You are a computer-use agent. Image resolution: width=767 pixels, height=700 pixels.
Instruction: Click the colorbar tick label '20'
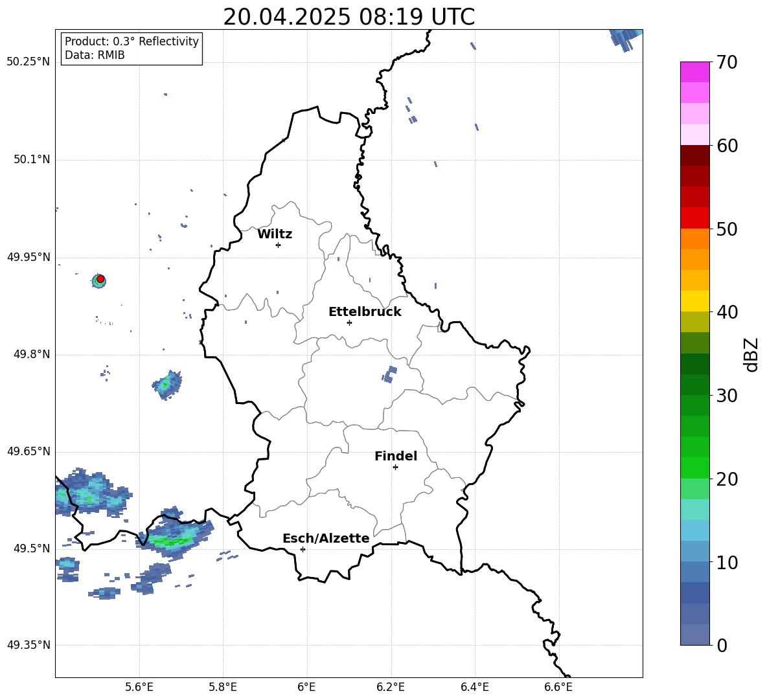727,479
